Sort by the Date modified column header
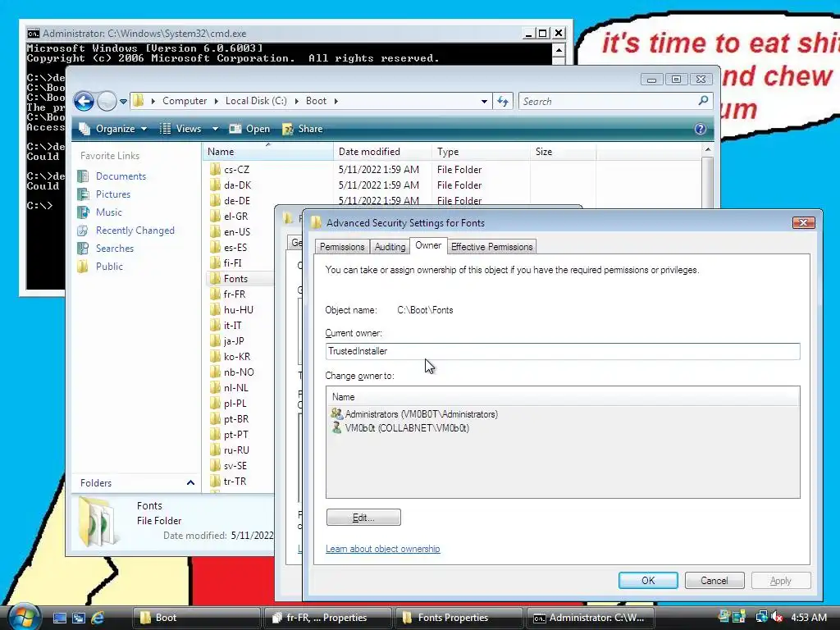The image size is (840, 630). tap(382, 152)
